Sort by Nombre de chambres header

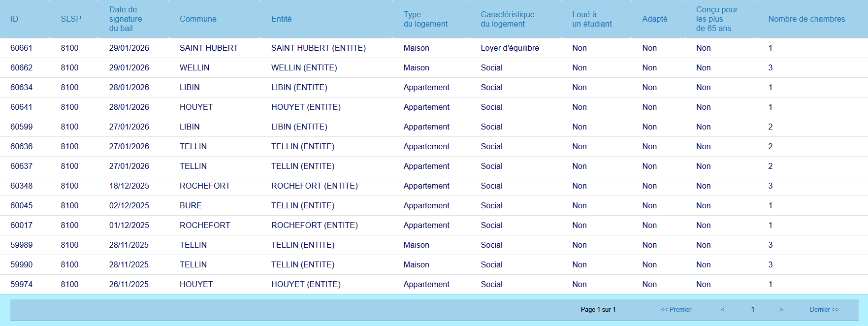[x=806, y=19]
